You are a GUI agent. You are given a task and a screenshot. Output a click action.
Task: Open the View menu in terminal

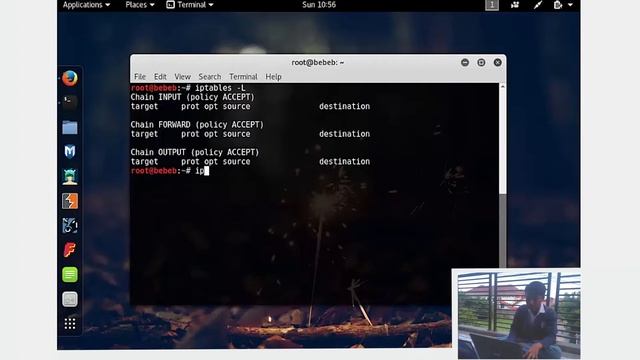182,77
